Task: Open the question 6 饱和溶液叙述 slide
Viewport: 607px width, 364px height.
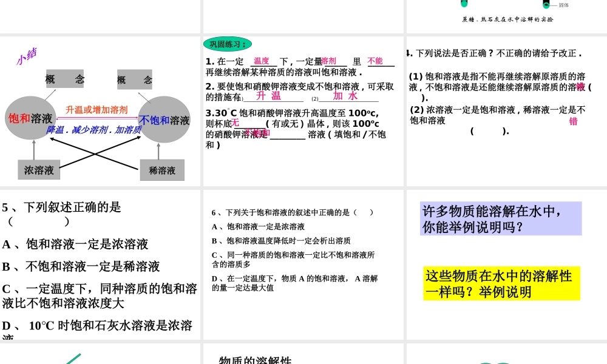Action: 303,265
